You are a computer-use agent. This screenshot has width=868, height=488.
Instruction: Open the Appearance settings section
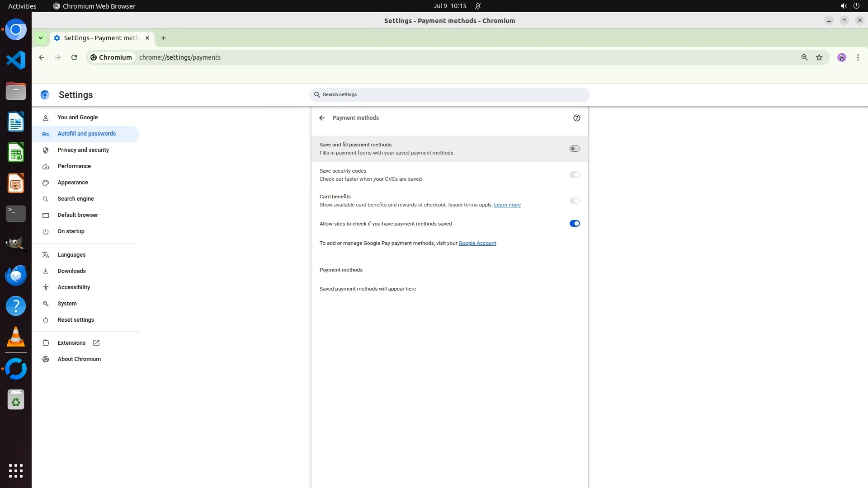(x=73, y=183)
